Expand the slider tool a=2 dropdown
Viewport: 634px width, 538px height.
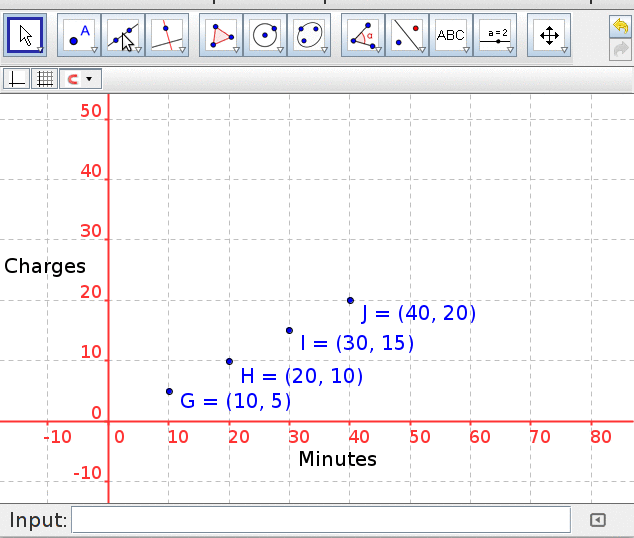pos(509,49)
